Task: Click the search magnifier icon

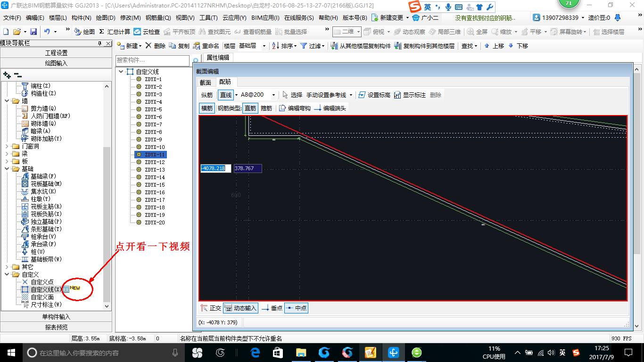Action: coord(196,61)
